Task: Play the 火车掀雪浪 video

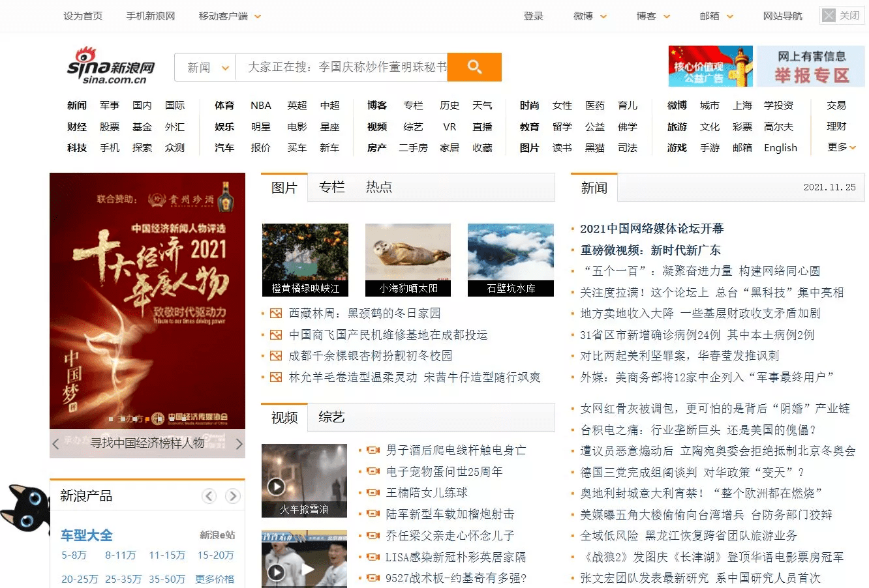Action: tap(277, 486)
